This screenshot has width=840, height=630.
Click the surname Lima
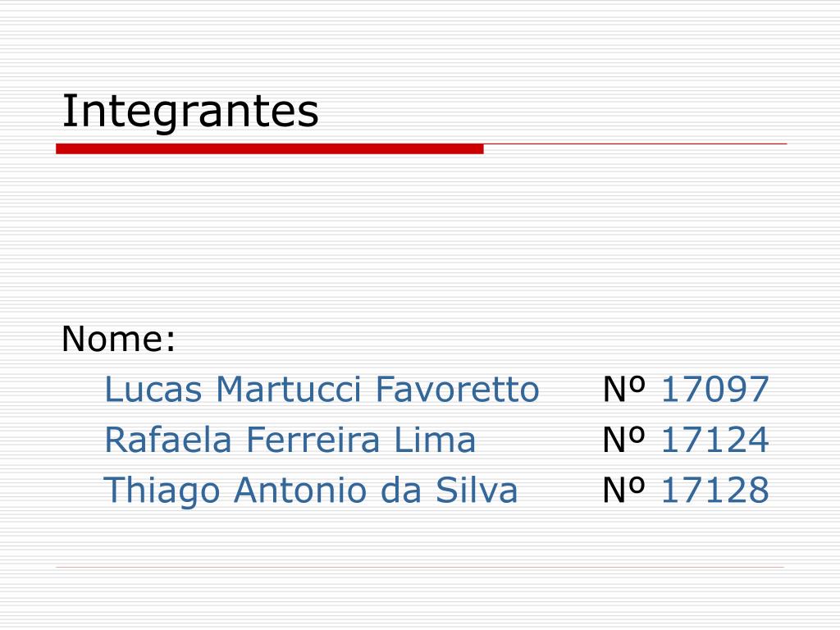pyautogui.click(x=435, y=440)
